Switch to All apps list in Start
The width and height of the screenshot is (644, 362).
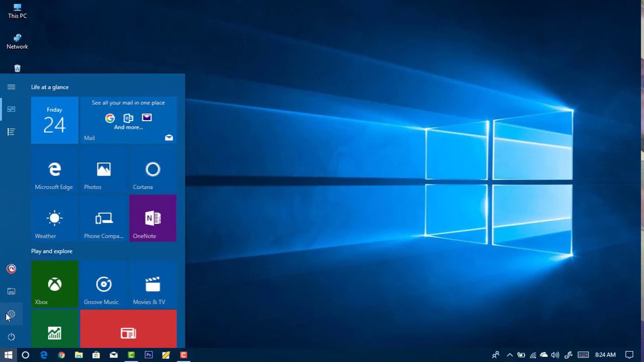11,132
